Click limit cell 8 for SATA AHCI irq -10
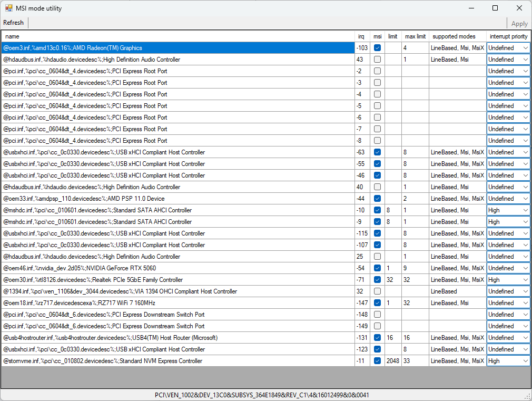 [393, 210]
